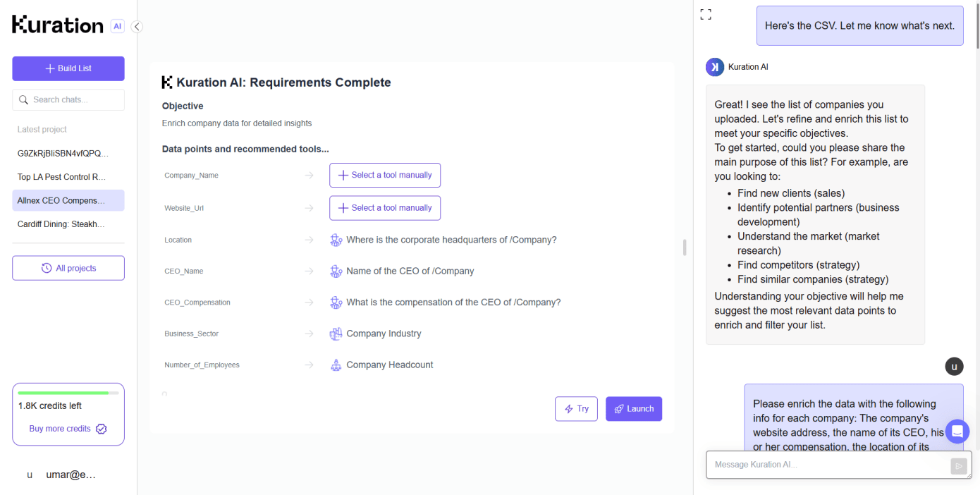
Task: Collapse the sidebar with the chevron icon
Action: pyautogui.click(x=137, y=27)
